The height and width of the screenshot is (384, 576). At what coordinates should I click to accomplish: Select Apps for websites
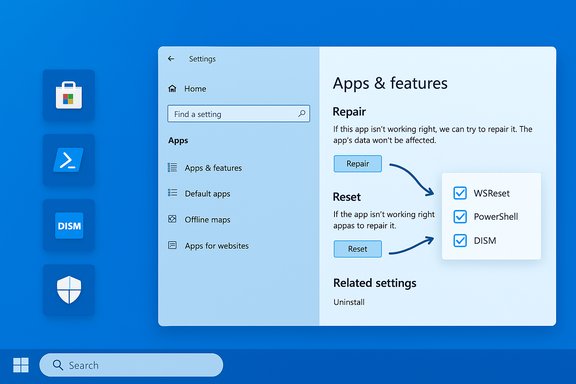[x=216, y=246]
